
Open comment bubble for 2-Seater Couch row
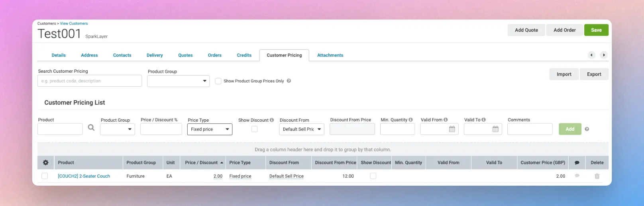[577, 176]
